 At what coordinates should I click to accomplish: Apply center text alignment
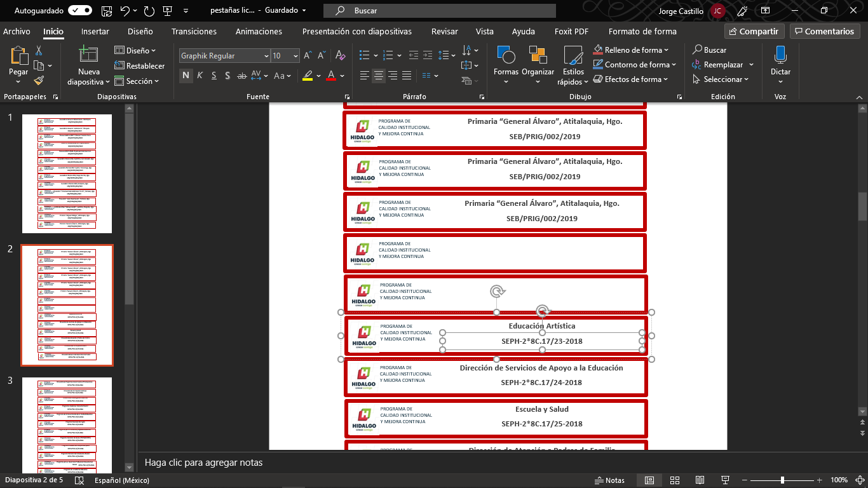coord(379,76)
